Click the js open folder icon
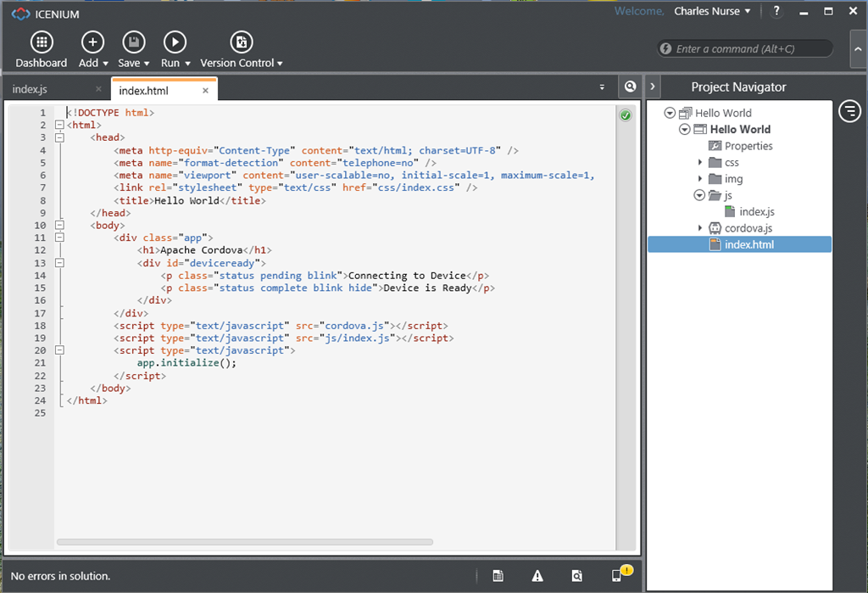 point(715,195)
